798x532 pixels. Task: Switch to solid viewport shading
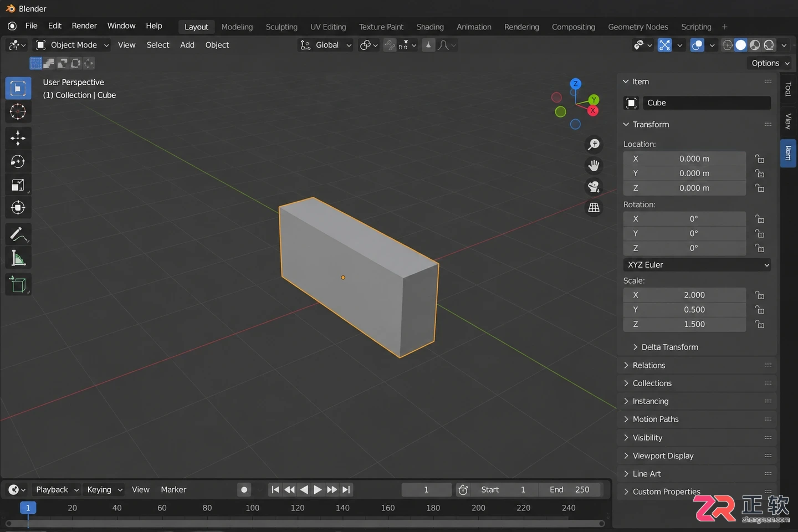click(741, 45)
